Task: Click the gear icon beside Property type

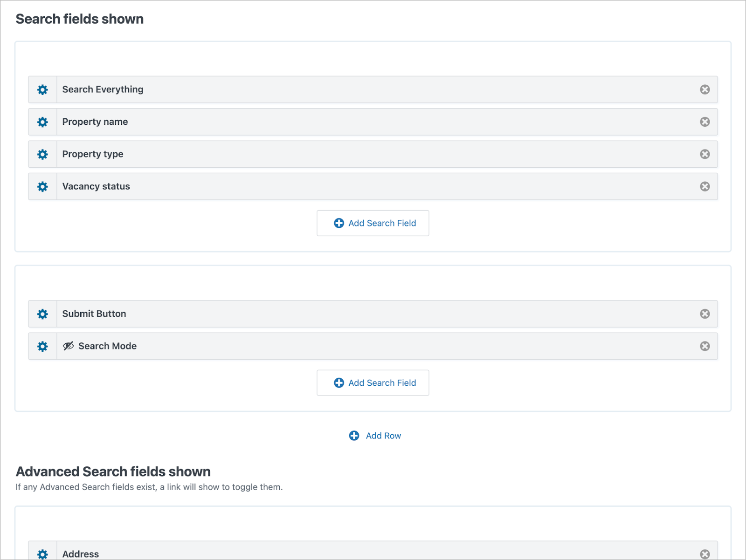Action: 42,154
